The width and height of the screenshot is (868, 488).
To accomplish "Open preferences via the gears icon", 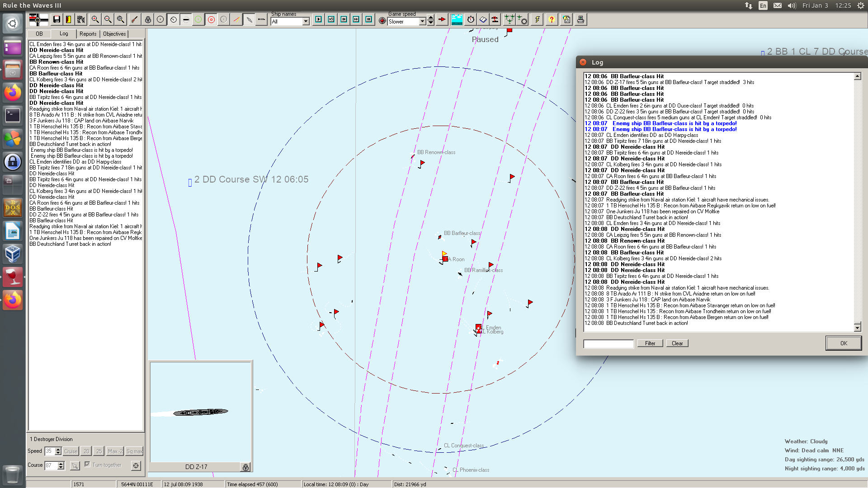I will 81,19.
